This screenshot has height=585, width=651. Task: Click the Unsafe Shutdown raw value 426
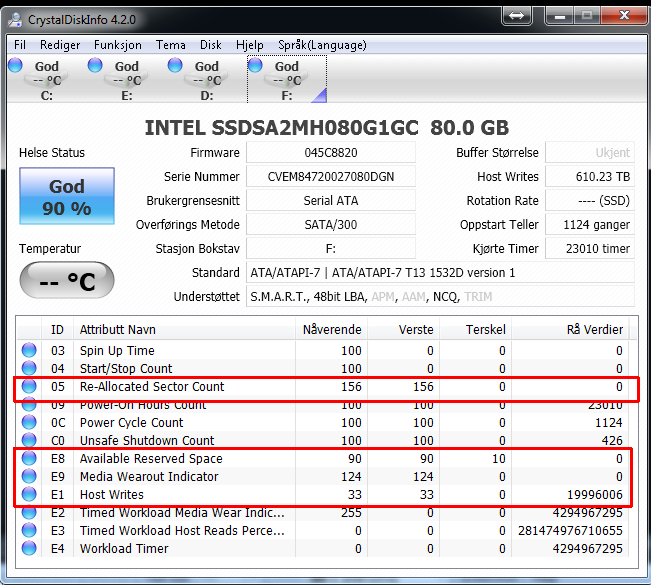[x=612, y=441]
